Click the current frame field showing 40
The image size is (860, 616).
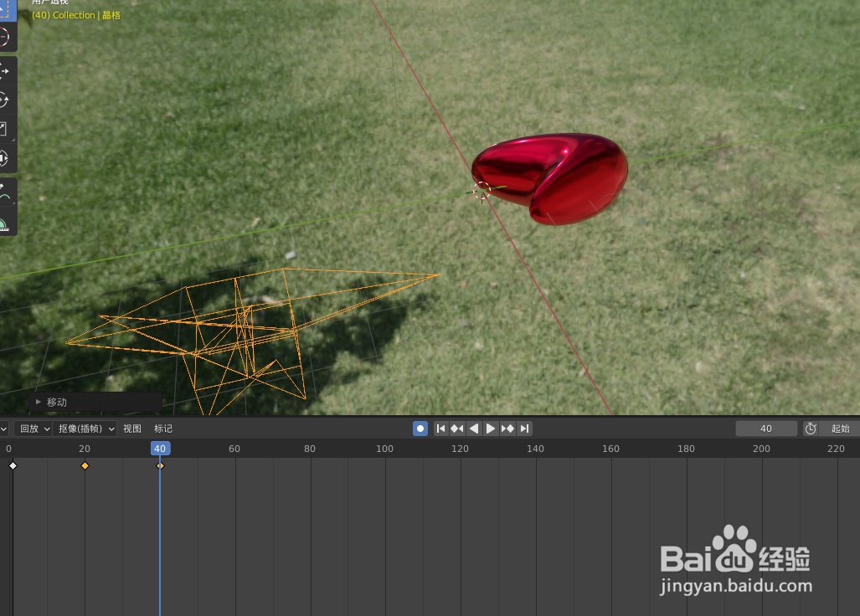(765, 428)
